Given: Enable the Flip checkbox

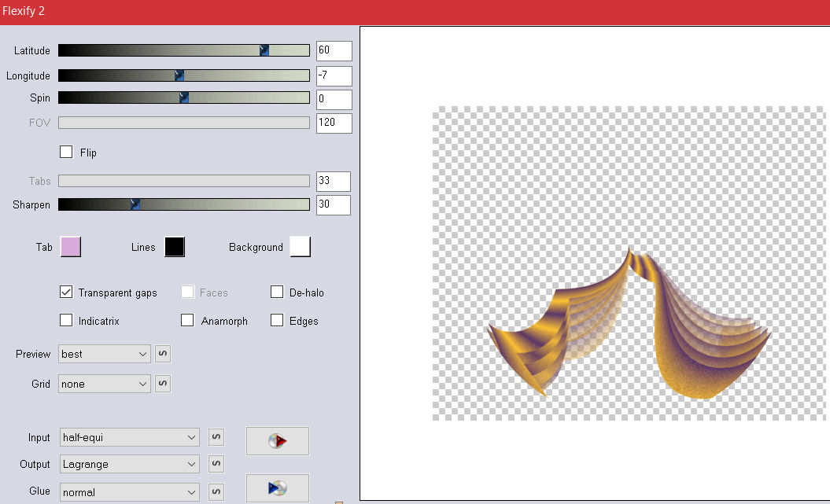Looking at the screenshot, I should pyautogui.click(x=66, y=152).
